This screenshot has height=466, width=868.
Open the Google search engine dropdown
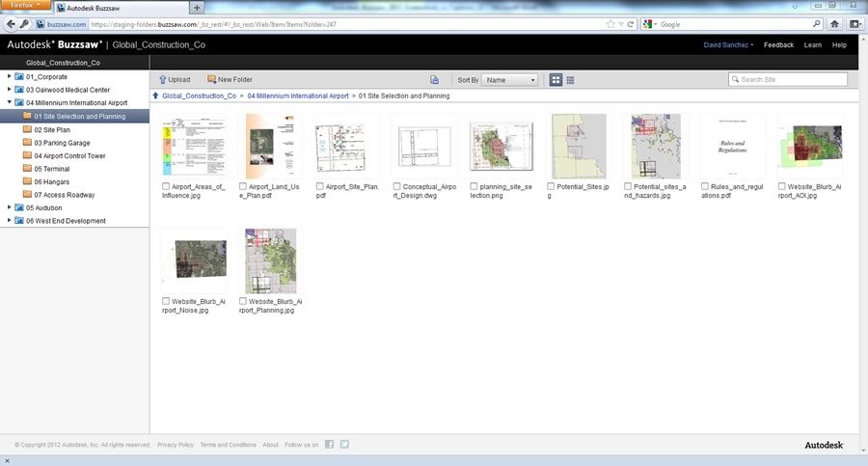click(x=649, y=24)
